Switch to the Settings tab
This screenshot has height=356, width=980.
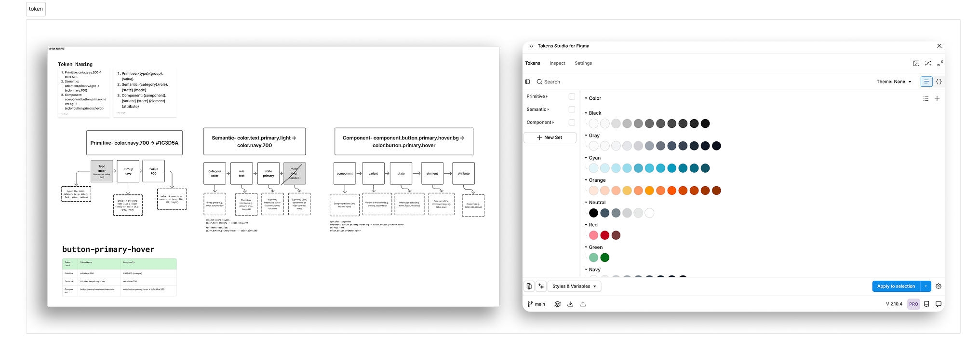tap(583, 63)
